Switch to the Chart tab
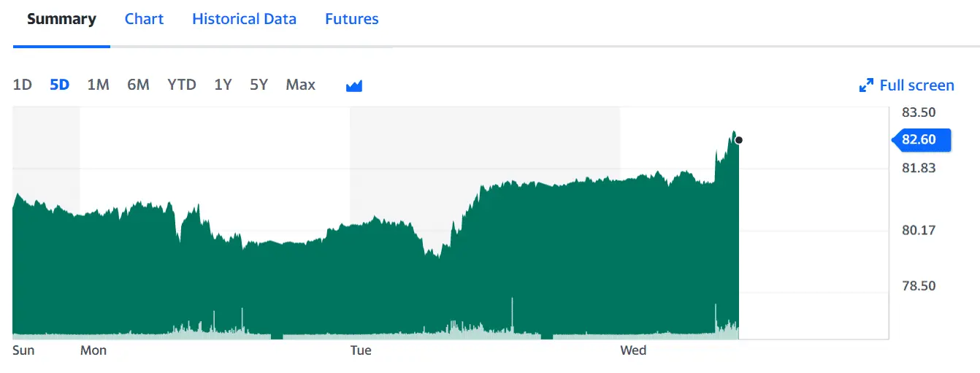980x373 pixels. pyautogui.click(x=144, y=19)
